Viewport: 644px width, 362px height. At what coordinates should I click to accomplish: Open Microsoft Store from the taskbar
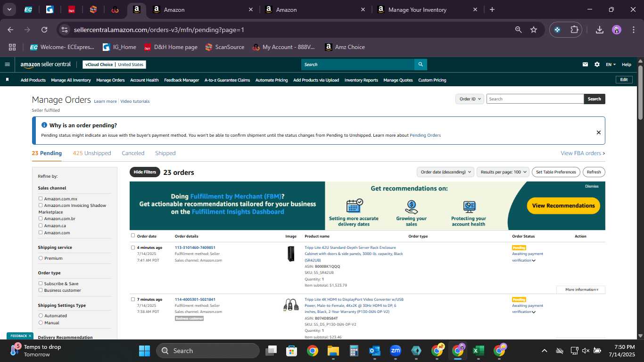(x=292, y=351)
